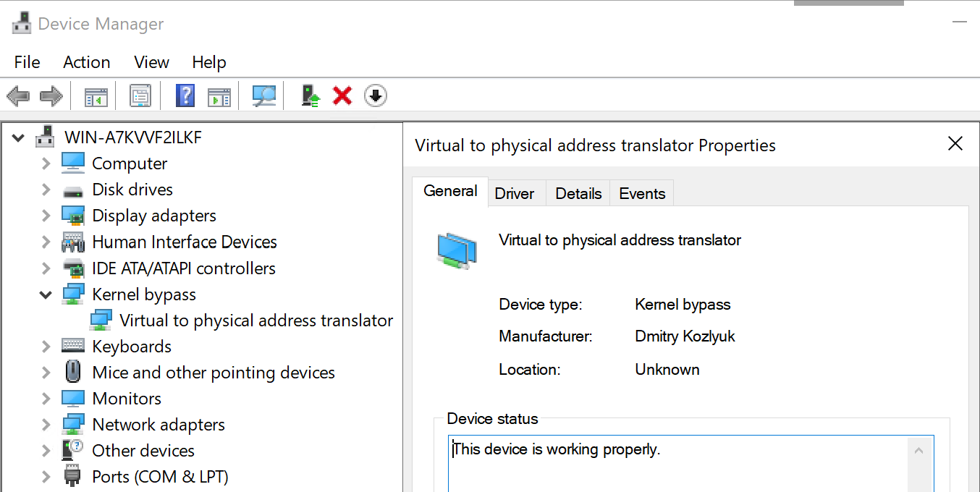Open the Action menu
Screen dimensions: 980x492
point(86,62)
